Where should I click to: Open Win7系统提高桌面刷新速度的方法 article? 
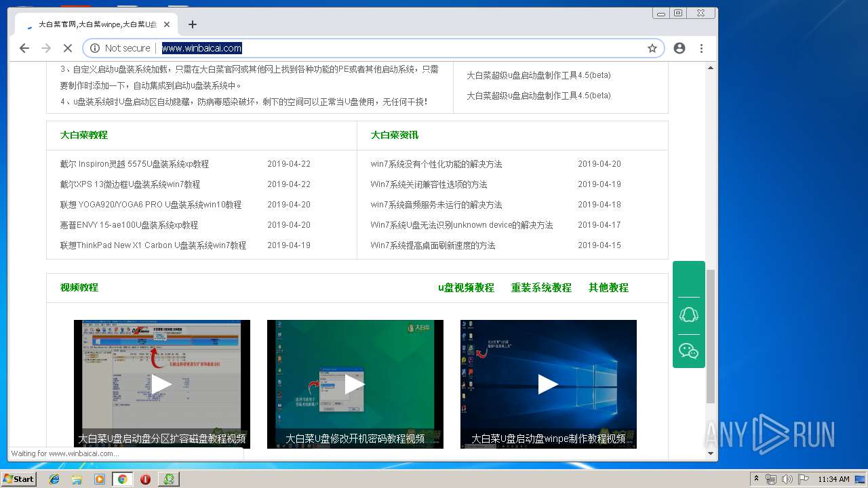433,245
